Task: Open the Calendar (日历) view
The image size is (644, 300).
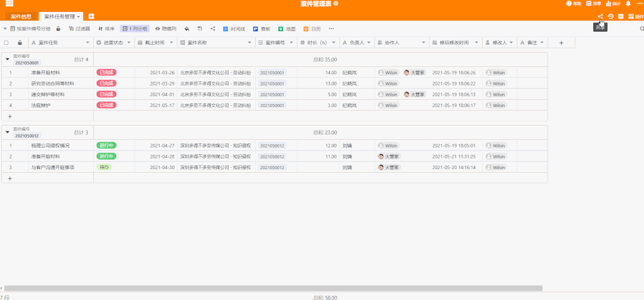Action: [312, 29]
